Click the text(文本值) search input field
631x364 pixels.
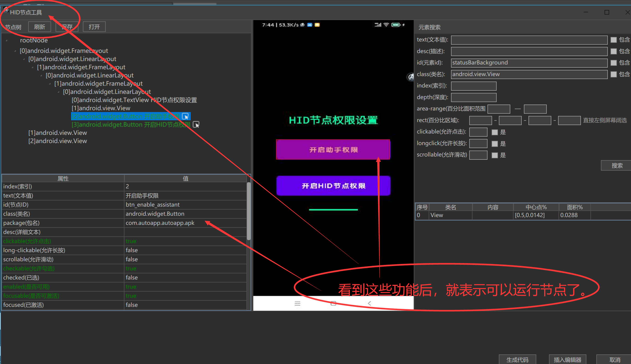[529, 40]
